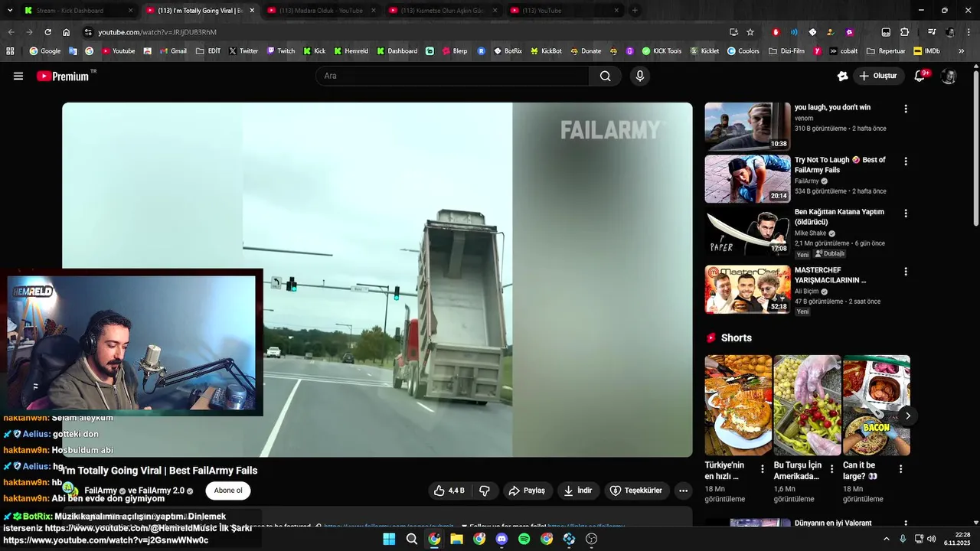
Task: Click the İndir download button
Action: (x=578, y=491)
